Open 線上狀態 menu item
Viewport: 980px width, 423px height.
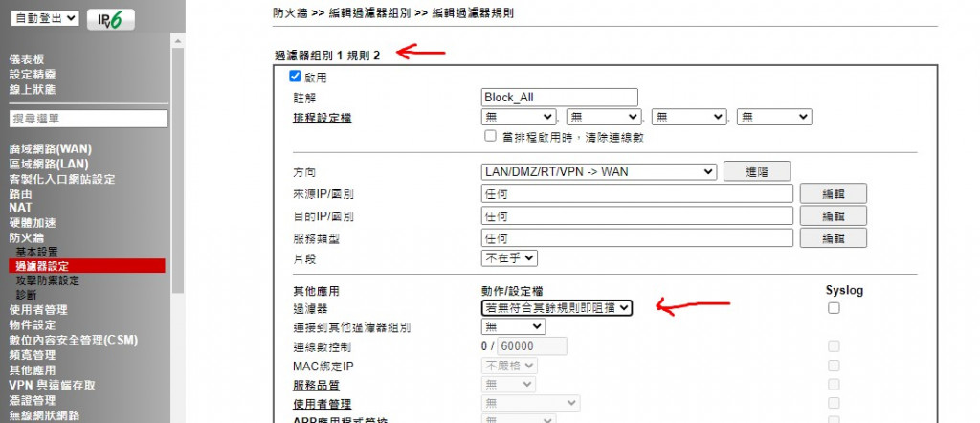33,89
